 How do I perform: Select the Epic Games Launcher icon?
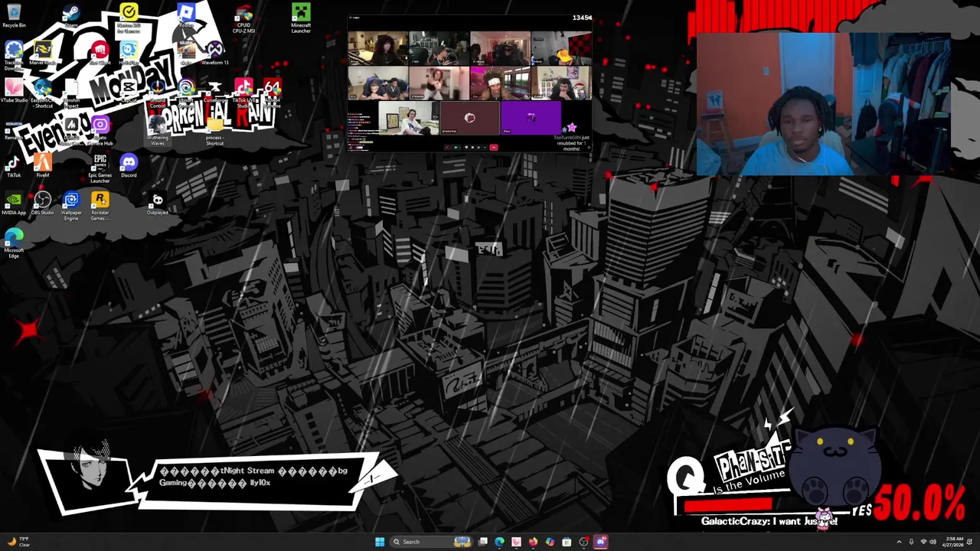pos(100,169)
